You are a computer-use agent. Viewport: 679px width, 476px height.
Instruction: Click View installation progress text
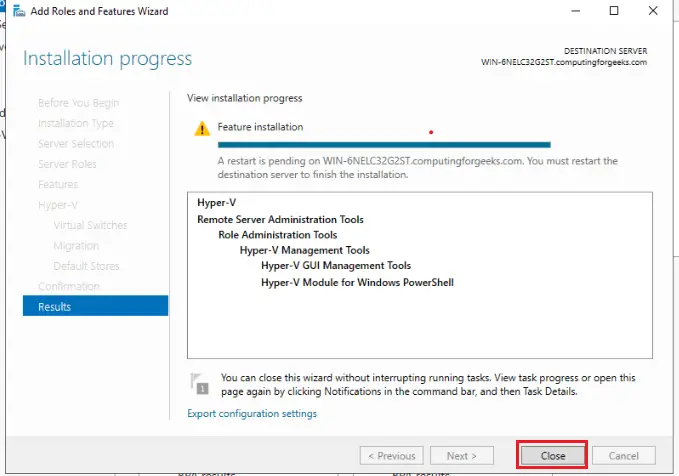click(245, 98)
